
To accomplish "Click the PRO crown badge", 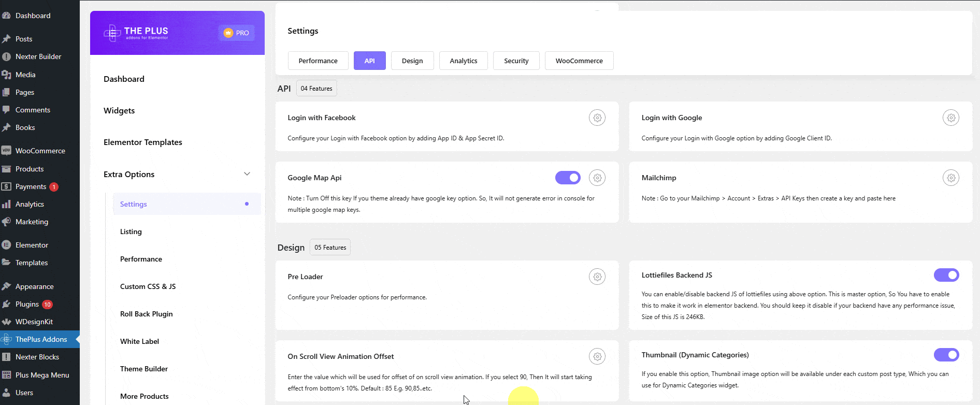I will 236,33.
